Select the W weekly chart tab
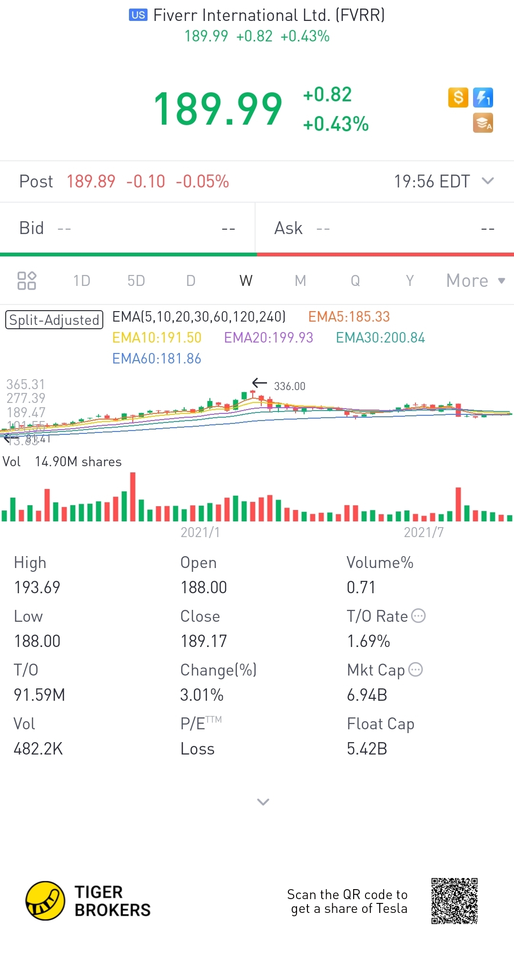This screenshot has width=514, height=980. pyautogui.click(x=246, y=281)
